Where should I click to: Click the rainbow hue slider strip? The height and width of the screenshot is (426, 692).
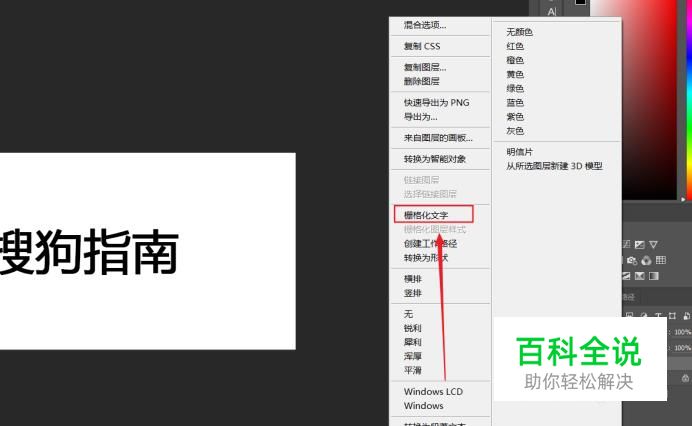(689, 99)
